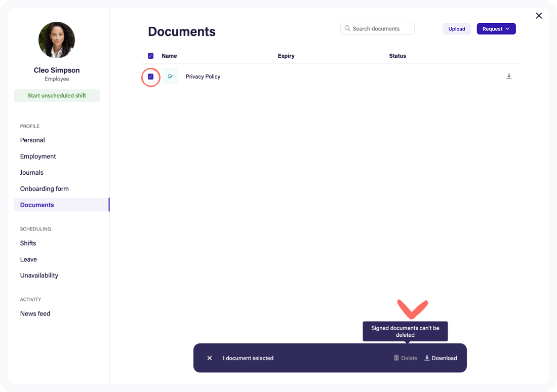Click inside the Search documents field

(380, 28)
